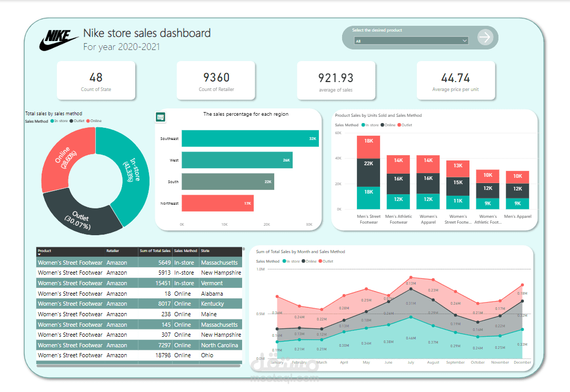
Task: Toggle Outlet legend in donut chart
Action: click(77, 120)
